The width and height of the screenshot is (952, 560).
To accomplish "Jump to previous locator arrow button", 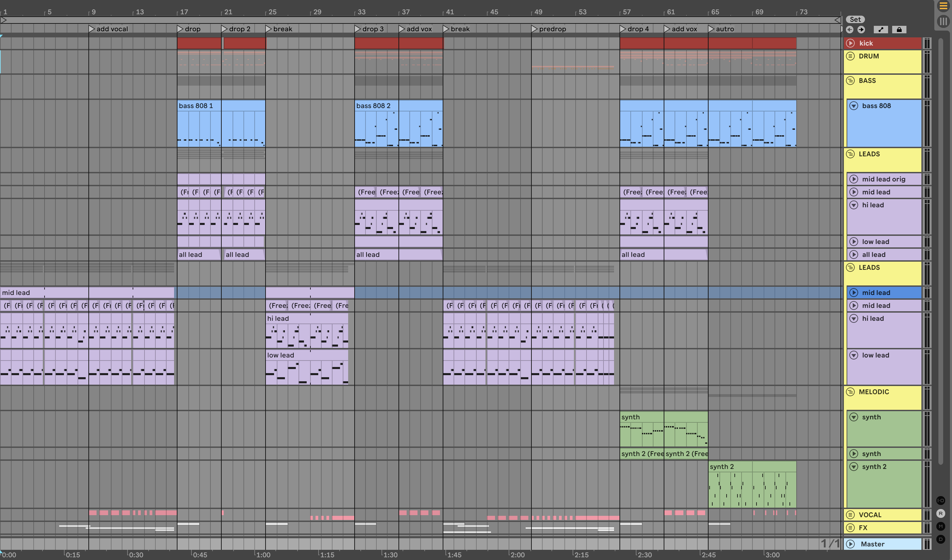I will pyautogui.click(x=850, y=30).
